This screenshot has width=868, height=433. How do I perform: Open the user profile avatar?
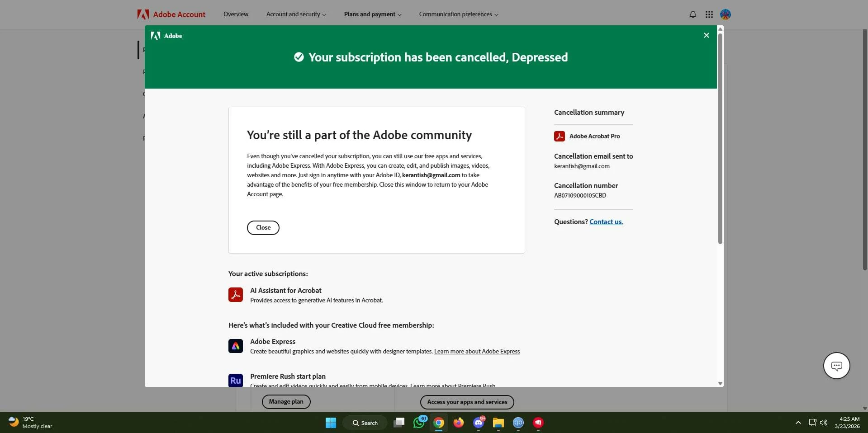tap(725, 14)
